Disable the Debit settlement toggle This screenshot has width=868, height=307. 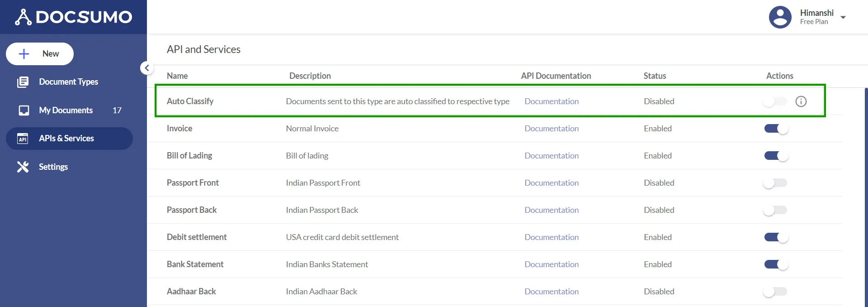pos(776,237)
